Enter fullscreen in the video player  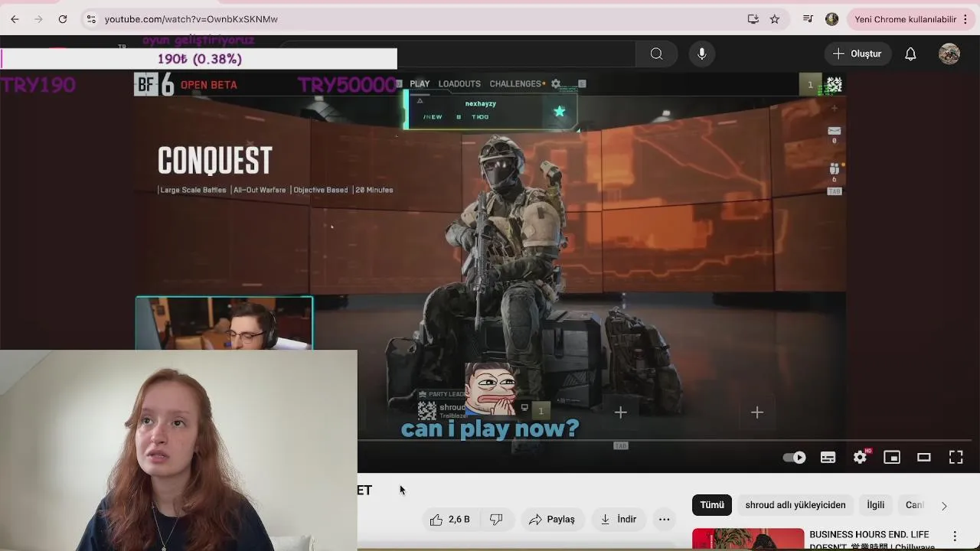click(956, 458)
